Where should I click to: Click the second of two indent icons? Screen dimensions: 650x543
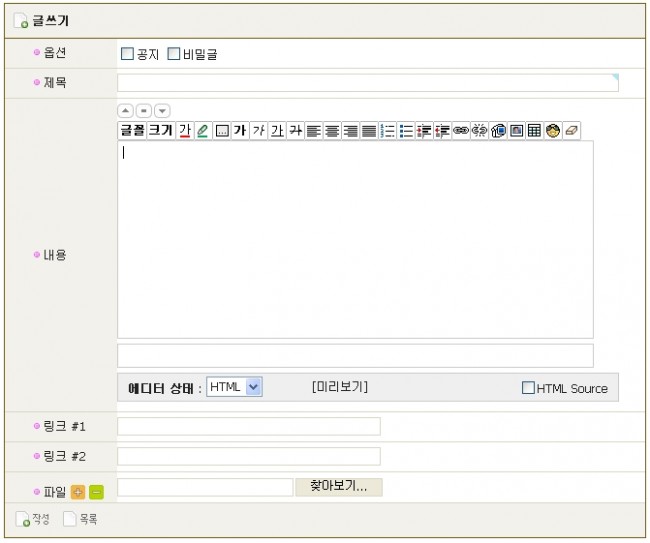(443, 131)
